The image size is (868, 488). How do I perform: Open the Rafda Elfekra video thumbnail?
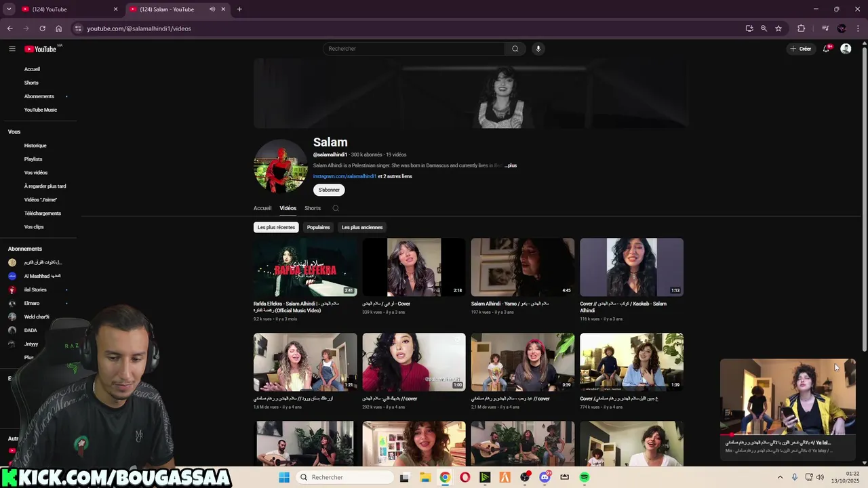[x=305, y=267]
